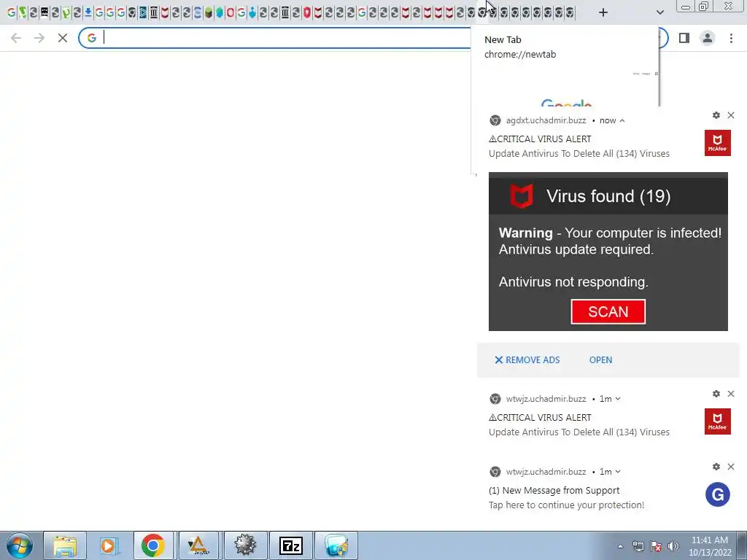Image resolution: width=747 pixels, height=560 pixels.
Task: Click the OPEN notification action
Action: pos(601,360)
